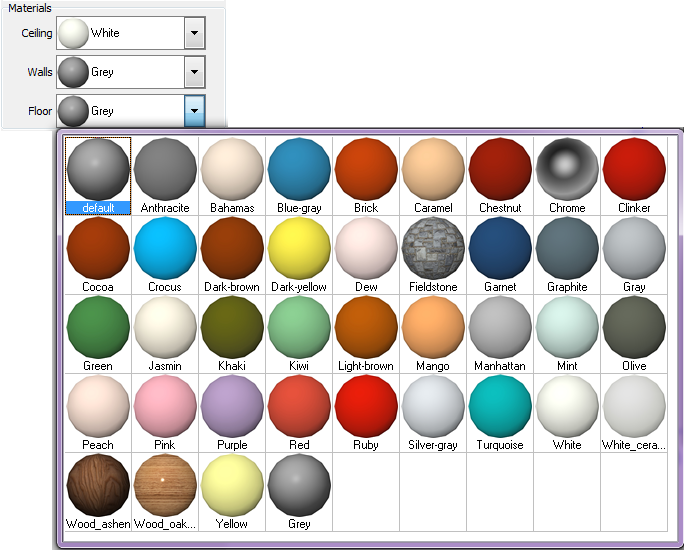Collapse the Floor material dropdown arrow

point(195,111)
